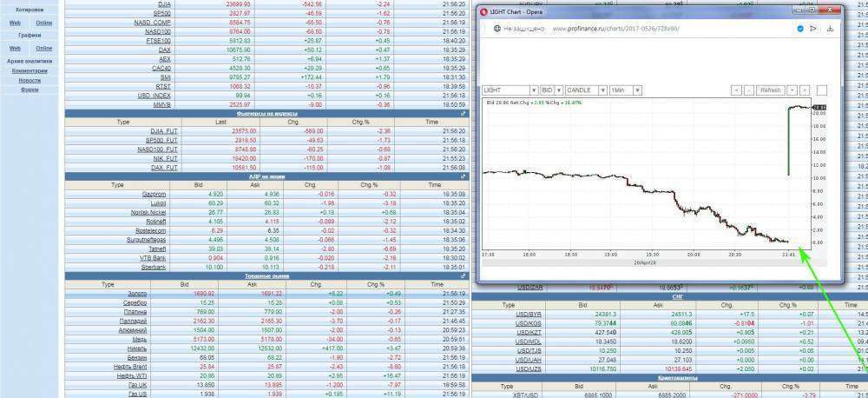
Task: Click the chart zoom-out '-' button
Action: 749,90
